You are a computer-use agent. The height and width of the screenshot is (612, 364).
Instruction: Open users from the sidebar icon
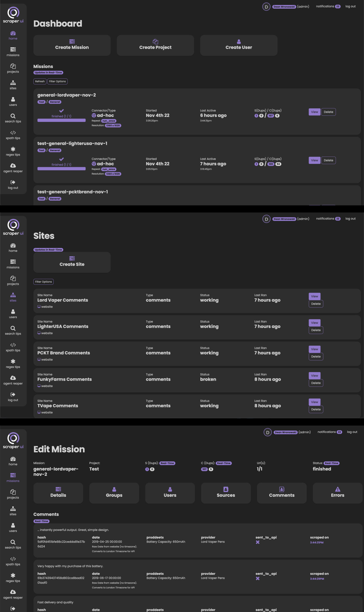pos(13,101)
